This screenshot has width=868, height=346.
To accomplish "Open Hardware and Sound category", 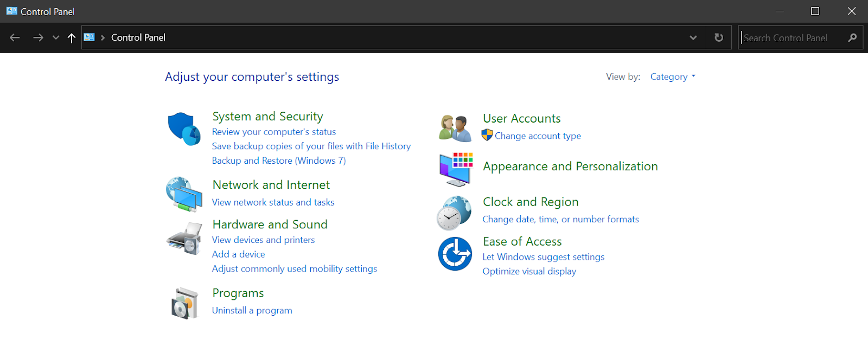I will point(270,224).
